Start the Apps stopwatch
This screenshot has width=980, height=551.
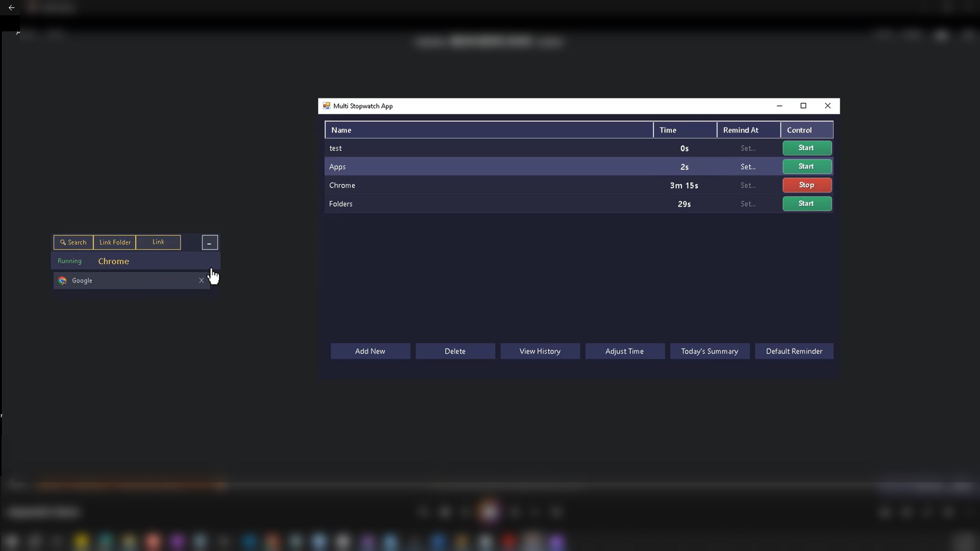pos(806,167)
